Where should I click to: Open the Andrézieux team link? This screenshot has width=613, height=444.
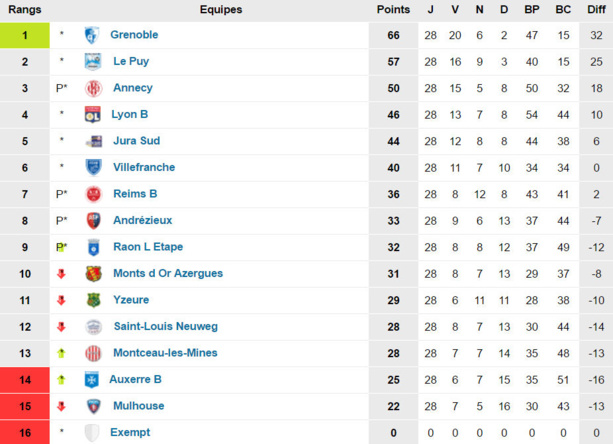tap(143, 220)
